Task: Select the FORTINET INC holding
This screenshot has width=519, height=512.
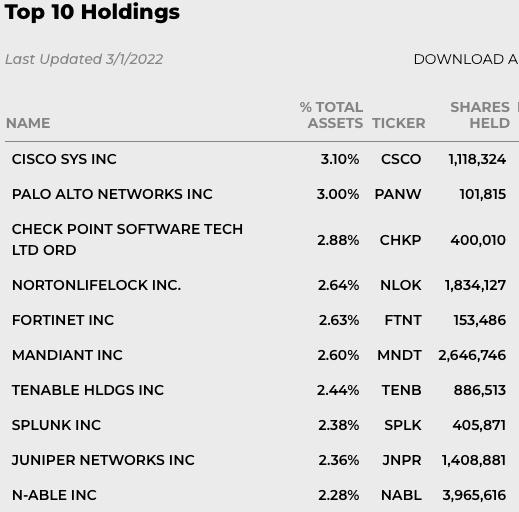Action: point(63,320)
